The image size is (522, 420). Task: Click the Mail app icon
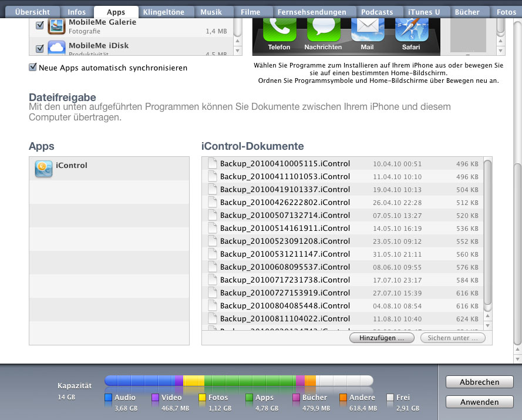pos(368,29)
